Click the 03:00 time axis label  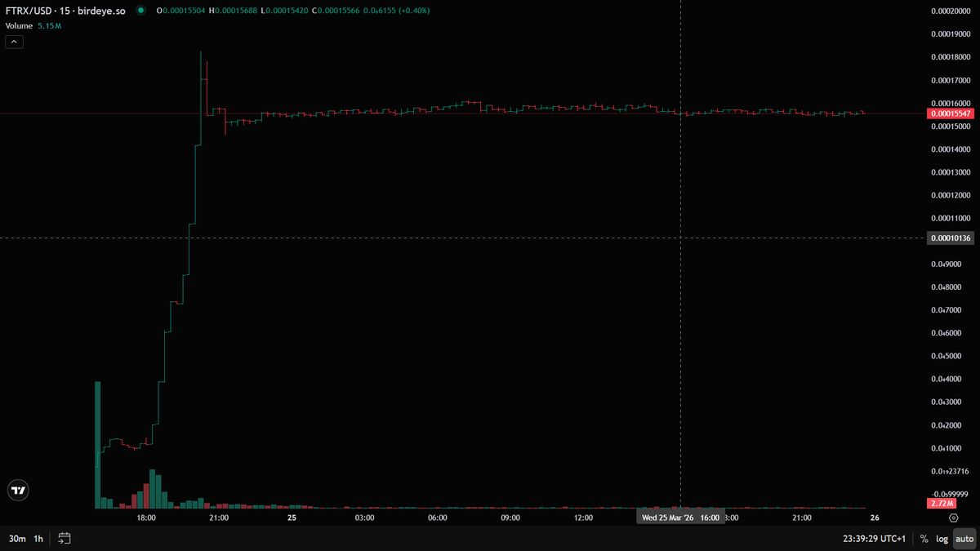[x=364, y=518]
